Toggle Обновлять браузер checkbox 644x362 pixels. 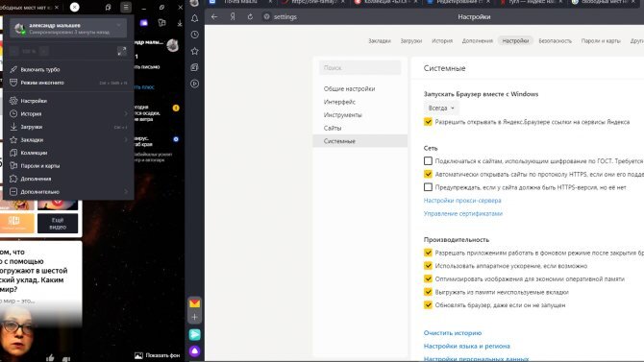click(x=428, y=305)
